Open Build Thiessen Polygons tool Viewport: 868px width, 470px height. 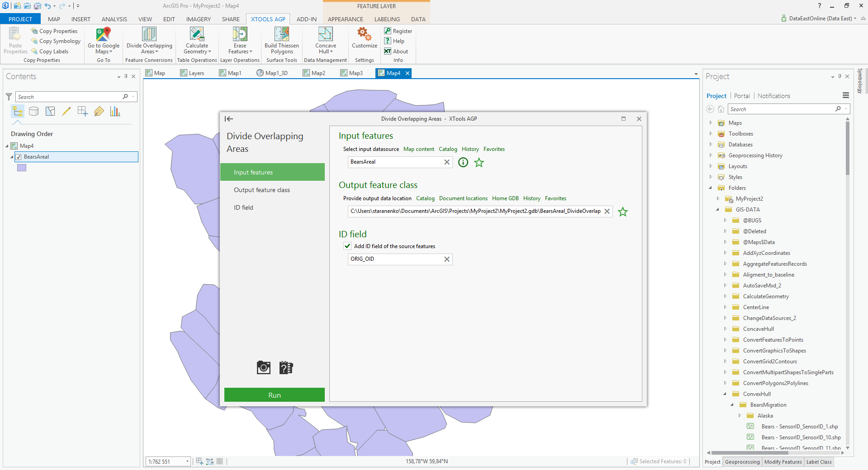click(x=282, y=41)
